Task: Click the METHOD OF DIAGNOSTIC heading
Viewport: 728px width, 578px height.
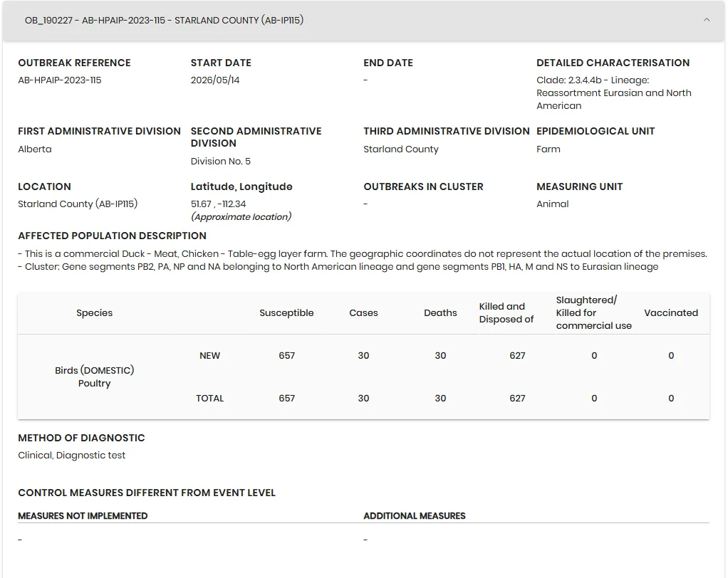Action: coord(81,438)
